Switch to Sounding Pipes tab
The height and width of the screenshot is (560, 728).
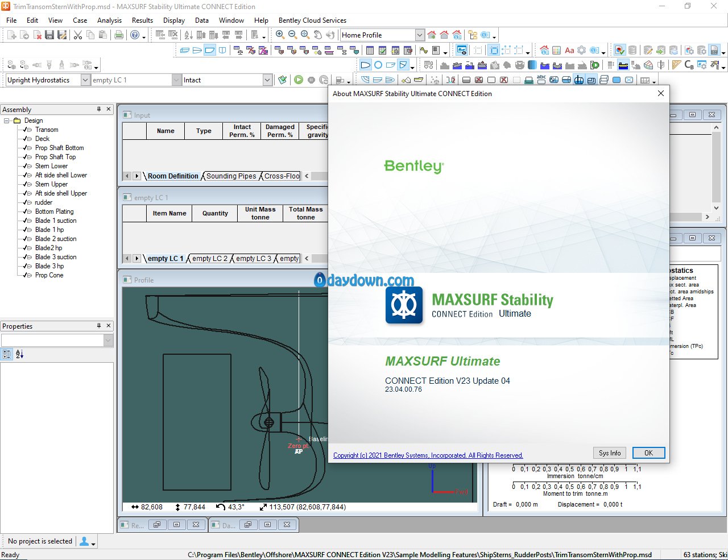pyautogui.click(x=231, y=176)
